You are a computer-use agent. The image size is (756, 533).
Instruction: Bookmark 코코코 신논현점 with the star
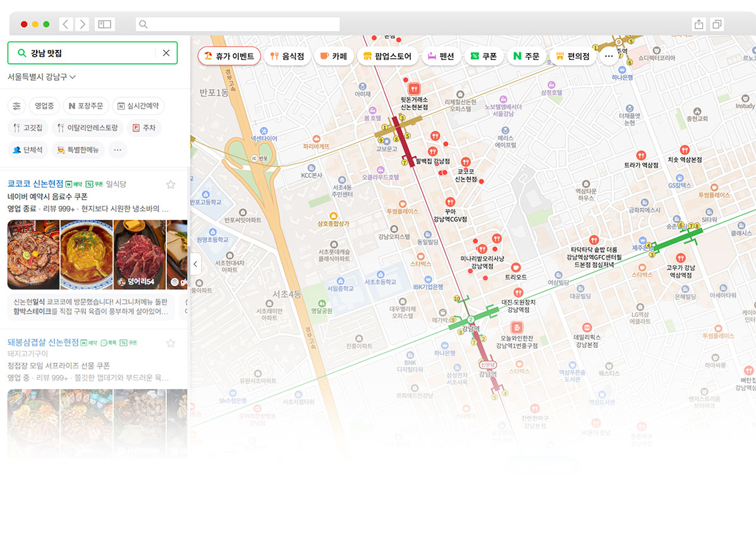click(x=171, y=184)
